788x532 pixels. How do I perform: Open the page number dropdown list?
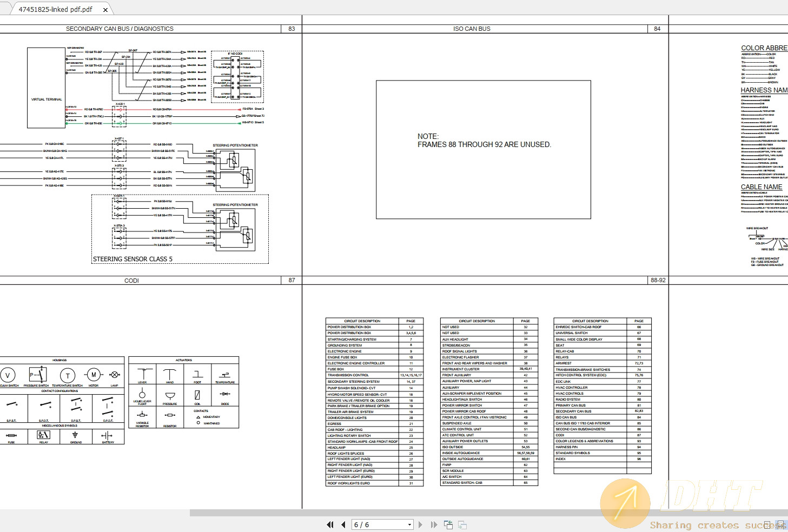[409, 524]
